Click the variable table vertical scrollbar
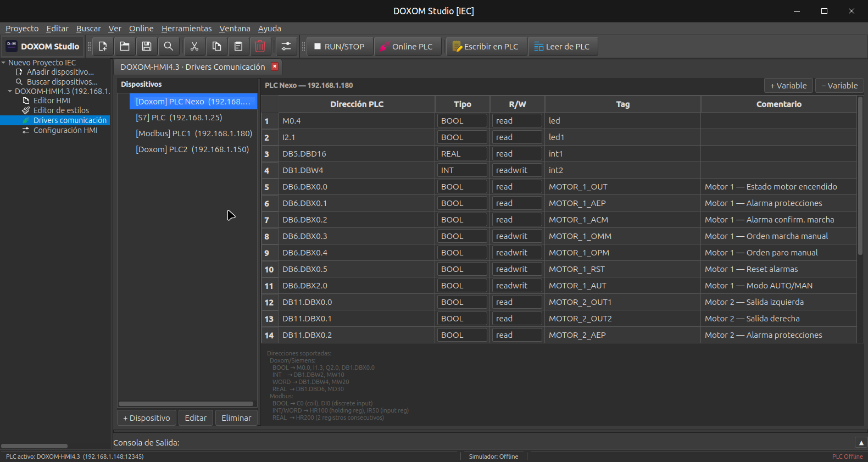868x462 pixels. coord(860,176)
